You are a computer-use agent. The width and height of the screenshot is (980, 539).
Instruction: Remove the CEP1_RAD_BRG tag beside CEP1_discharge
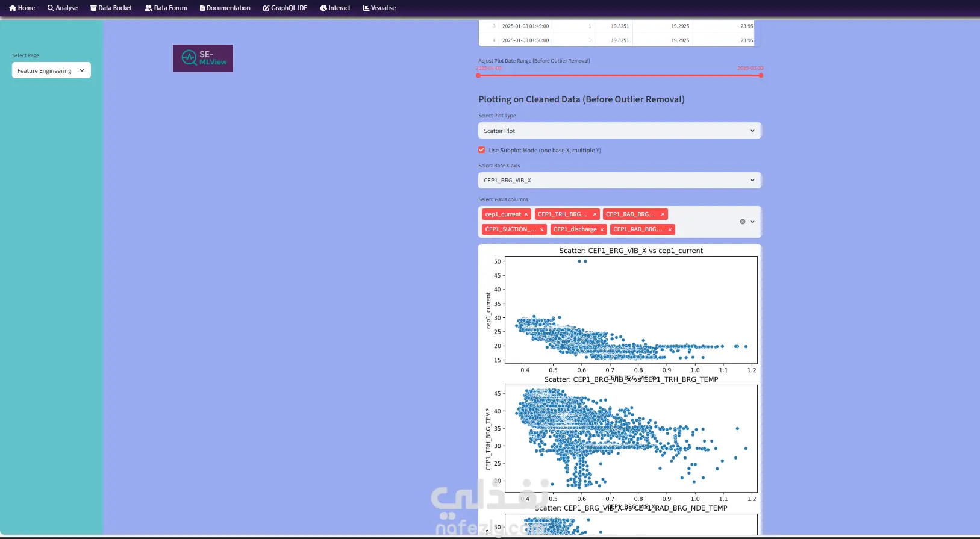(x=670, y=229)
